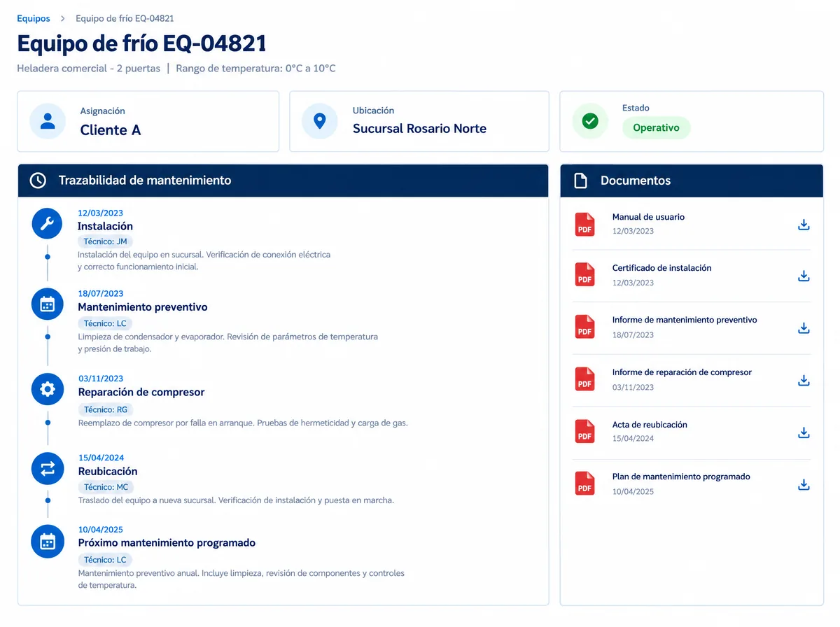Click the breadcrumb text Equipo de frío EQ-04821
The image size is (840, 627).
[125, 18]
